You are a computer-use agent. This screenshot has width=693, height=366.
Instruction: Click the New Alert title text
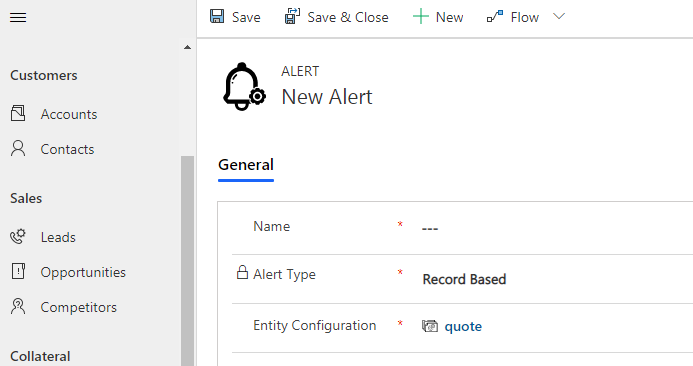click(x=327, y=96)
